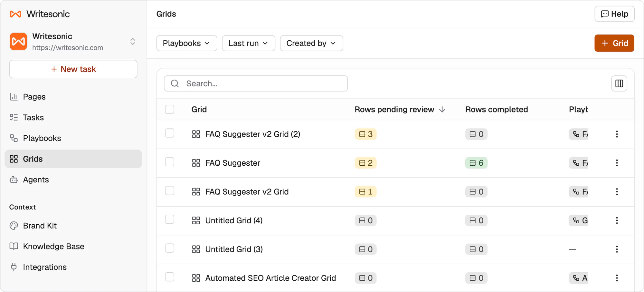This screenshot has width=644, height=292.
Task: Open Untitled Grid (4)
Action: click(x=234, y=220)
